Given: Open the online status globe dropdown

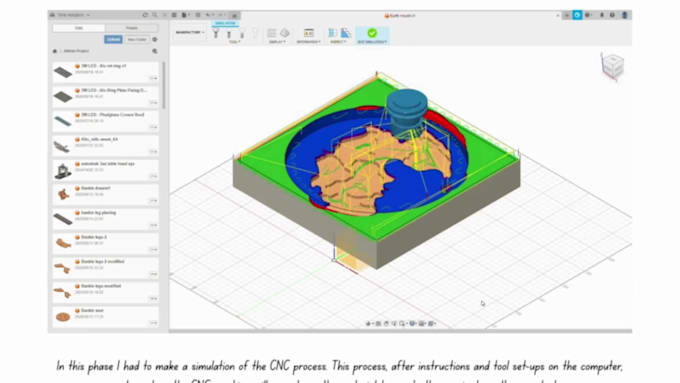Looking at the screenshot, I should pos(588,15).
